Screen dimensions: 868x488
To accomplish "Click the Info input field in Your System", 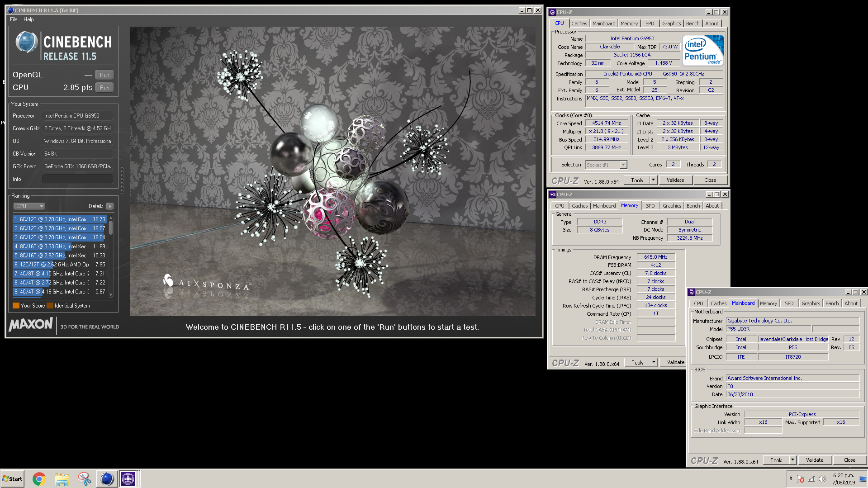I will (x=77, y=179).
